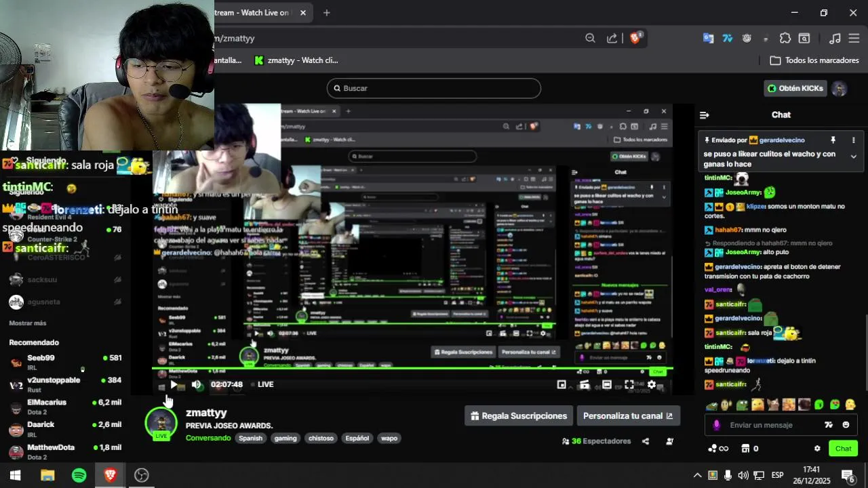Open the 7TV browser extension

pyautogui.click(x=728, y=38)
